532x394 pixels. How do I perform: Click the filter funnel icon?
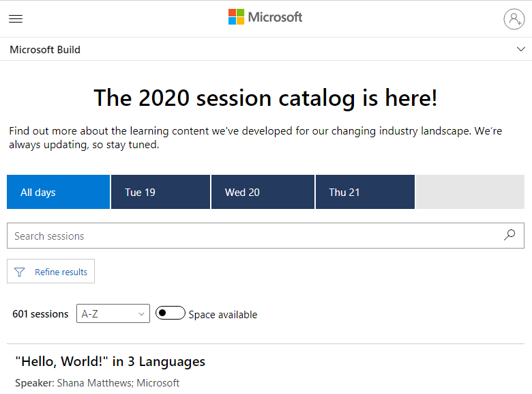pyautogui.click(x=19, y=272)
